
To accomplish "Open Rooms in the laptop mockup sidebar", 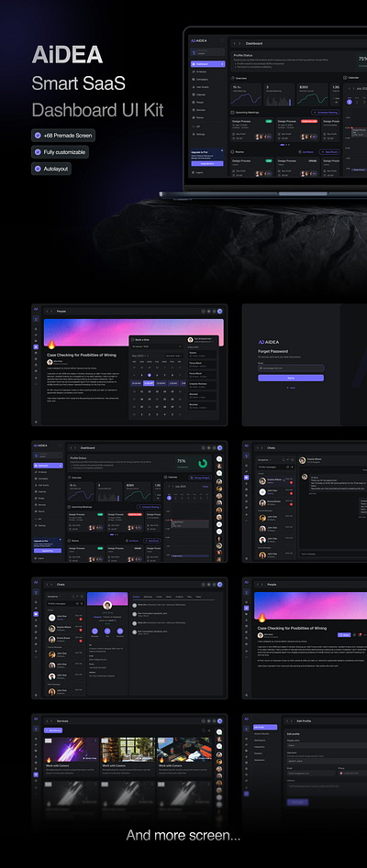I will 199,118.
